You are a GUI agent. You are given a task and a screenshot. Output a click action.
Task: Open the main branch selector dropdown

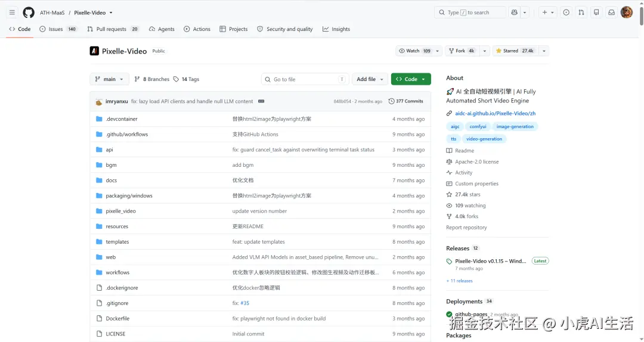pyautogui.click(x=109, y=79)
